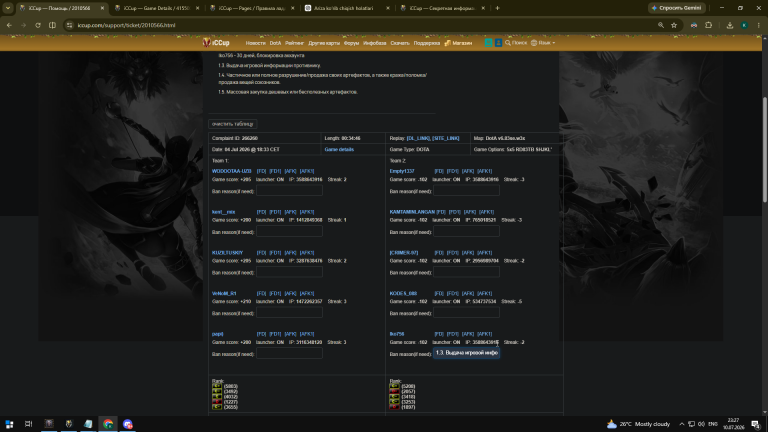Click [FD1] next to VeNoM_R1
768x432 pixels.
click(x=275, y=293)
